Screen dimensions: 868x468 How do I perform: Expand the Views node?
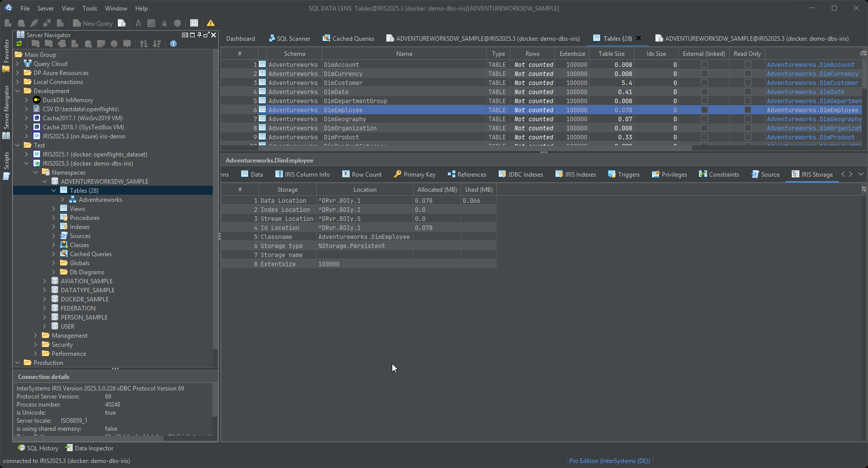[x=54, y=209]
